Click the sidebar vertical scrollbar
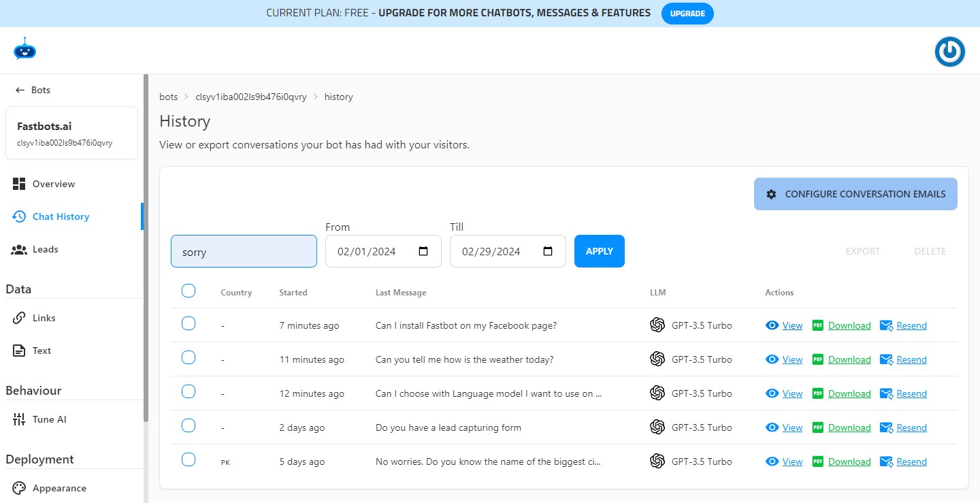Viewport: 980px width, 503px height. (x=146, y=248)
